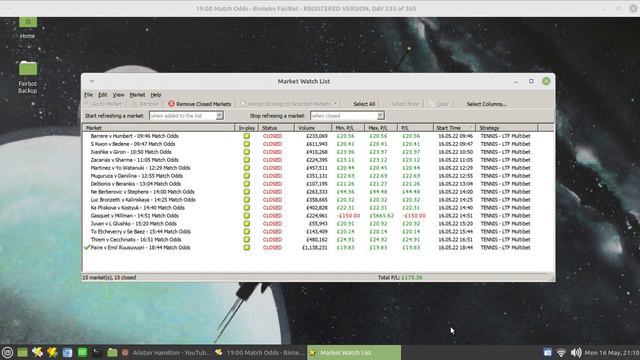Sort by Volume column header
Image resolution: width=640 pixels, height=360 pixels.
(313, 128)
